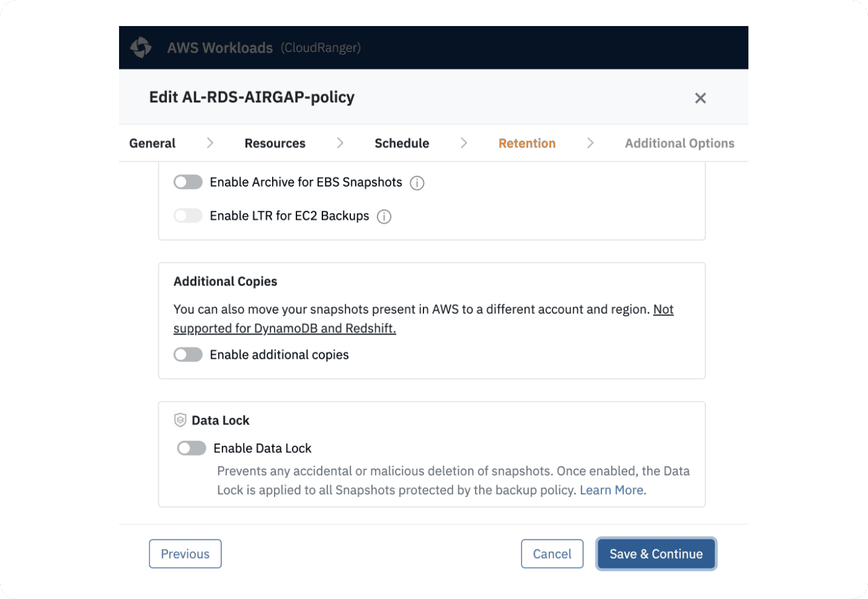
Task: Click the CloudRanger logo icon
Action: (141, 48)
